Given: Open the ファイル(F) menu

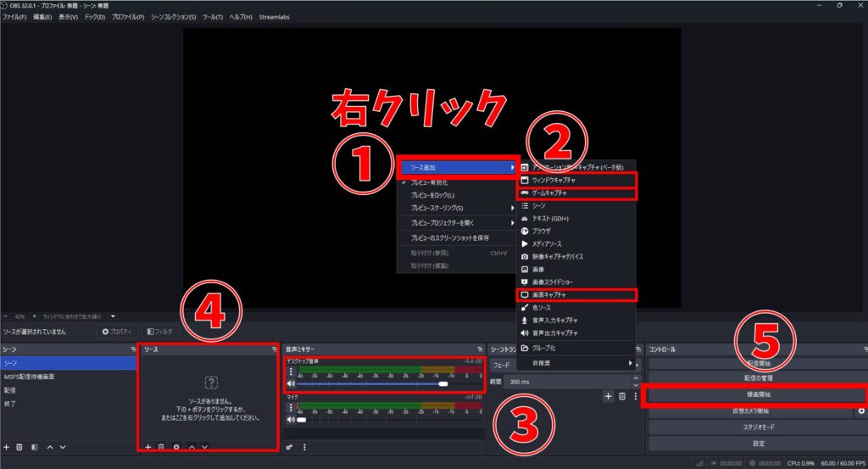Looking at the screenshot, I should [x=14, y=17].
